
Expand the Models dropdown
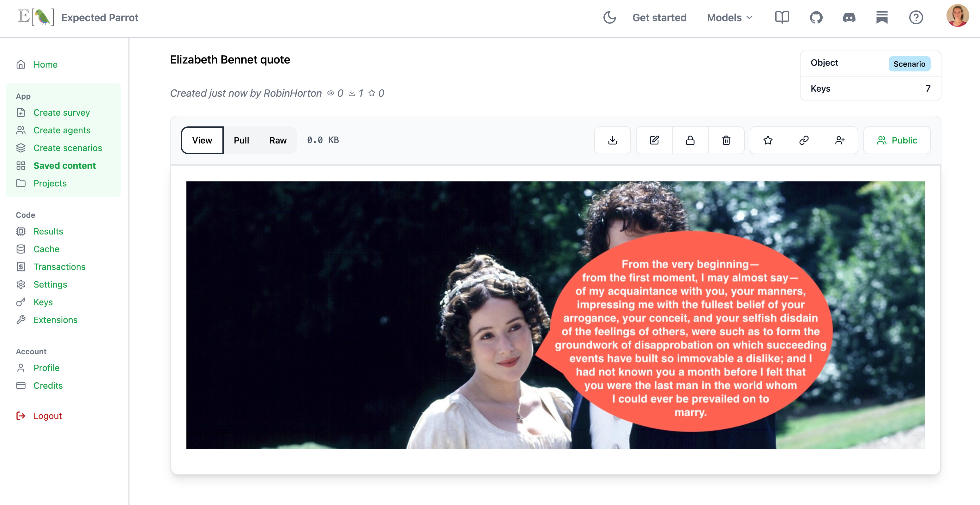pyautogui.click(x=730, y=17)
